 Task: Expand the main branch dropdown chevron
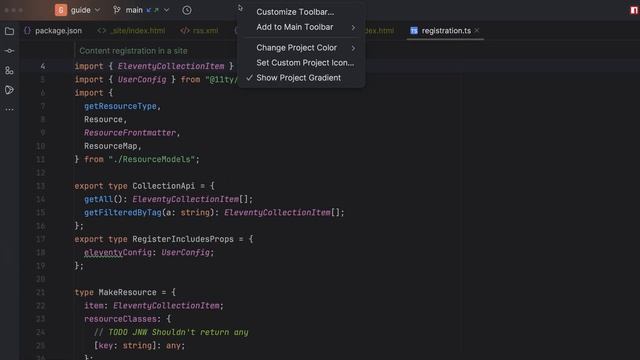(166, 10)
